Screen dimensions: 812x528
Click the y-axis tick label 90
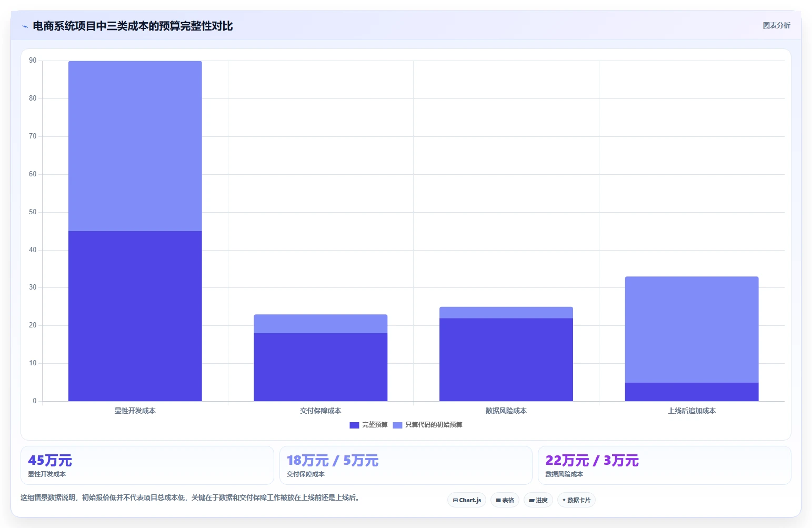[x=33, y=61]
